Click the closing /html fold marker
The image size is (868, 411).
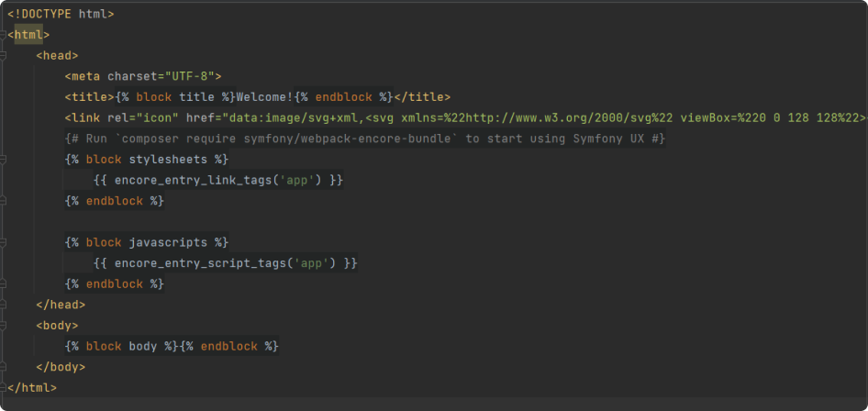point(5,388)
